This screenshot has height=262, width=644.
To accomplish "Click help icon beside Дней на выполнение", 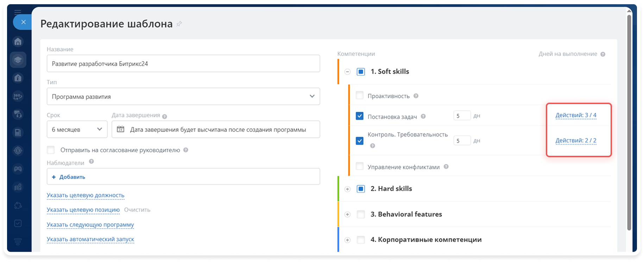I will point(603,54).
